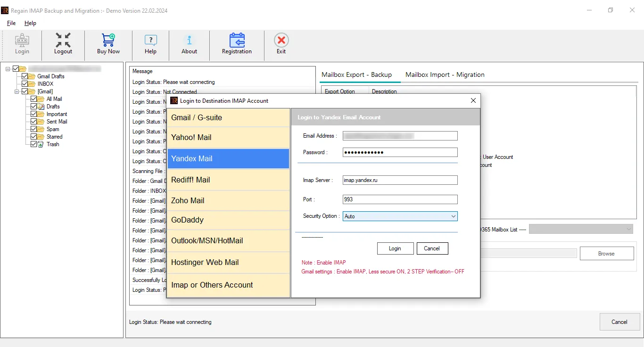This screenshot has height=347, width=644.
Task: Uncheck the Important folder checkbox
Action: click(33, 114)
